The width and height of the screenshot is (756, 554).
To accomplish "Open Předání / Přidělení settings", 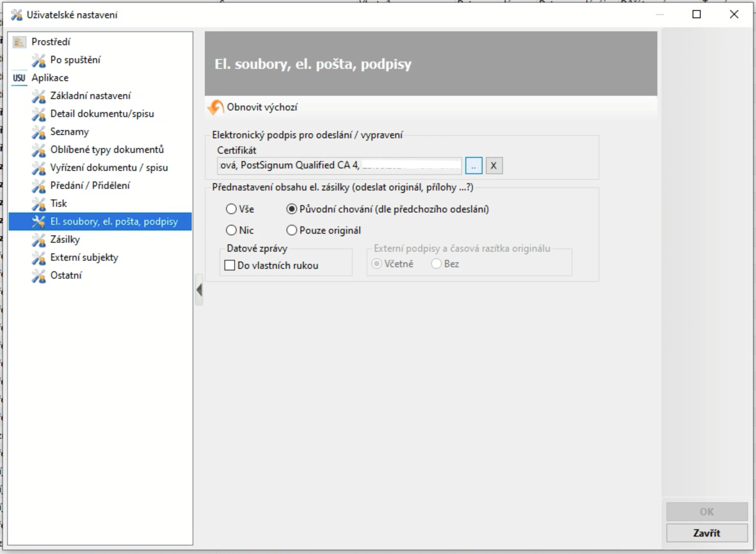I will pyautogui.click(x=90, y=186).
